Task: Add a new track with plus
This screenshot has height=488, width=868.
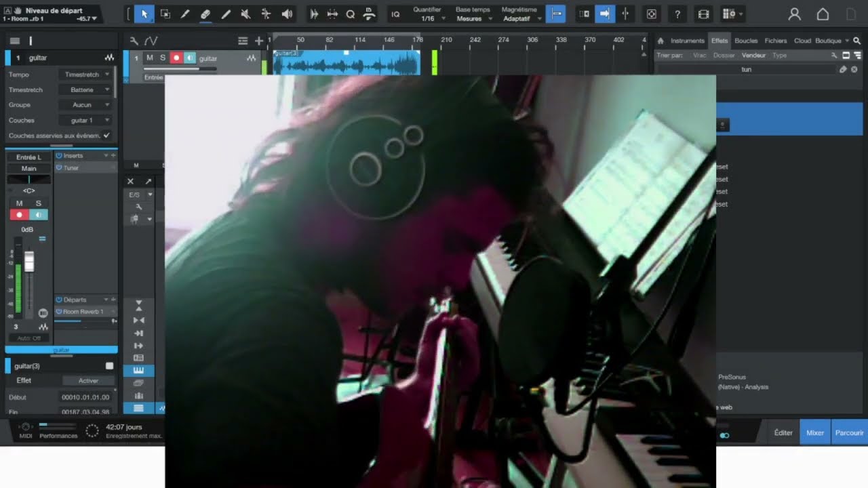Action: (258, 41)
